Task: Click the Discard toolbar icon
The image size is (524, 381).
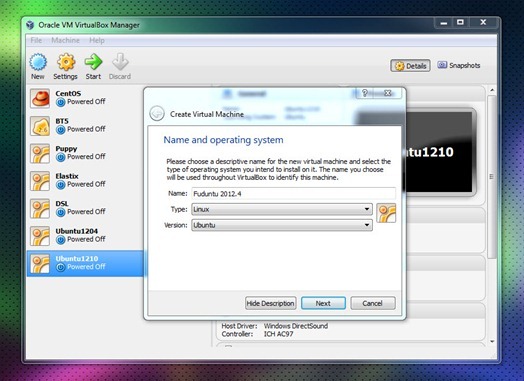Action: click(120, 62)
